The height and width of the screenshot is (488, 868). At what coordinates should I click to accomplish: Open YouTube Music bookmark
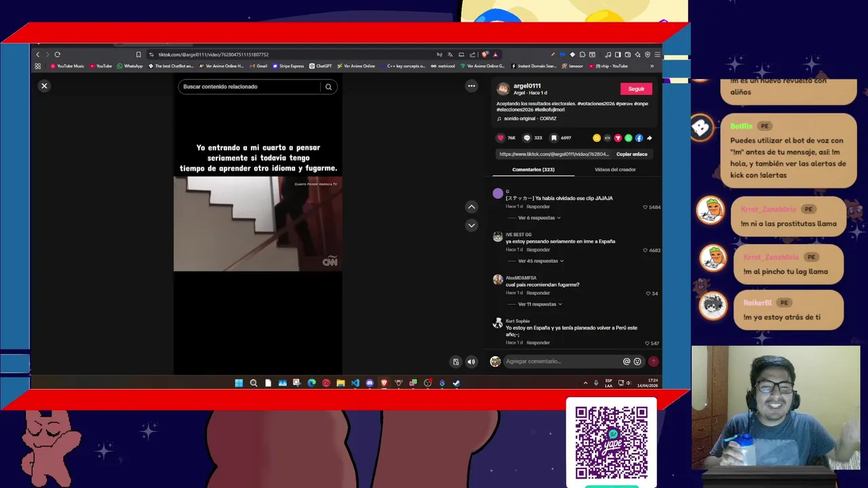click(x=67, y=66)
